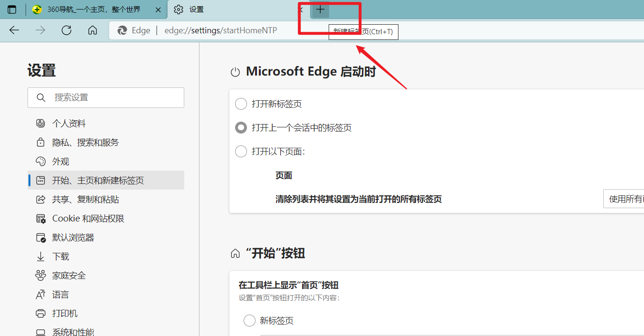Refresh the settings page
The image size is (644, 336).
coord(66,30)
